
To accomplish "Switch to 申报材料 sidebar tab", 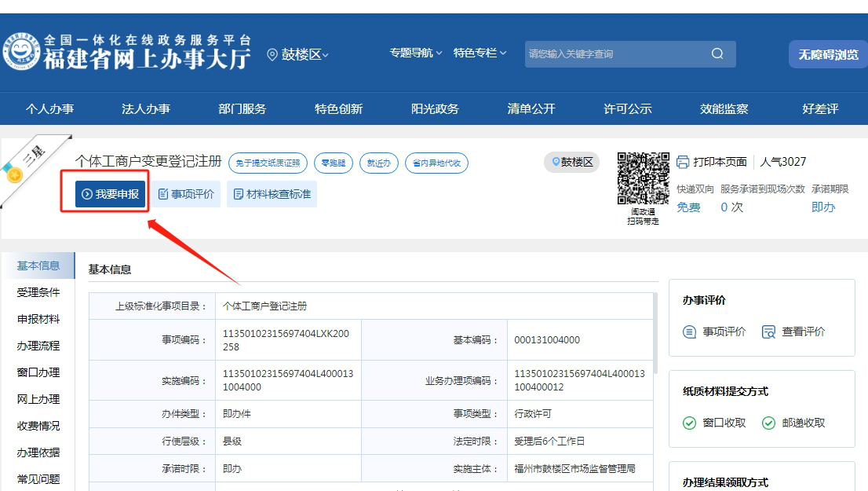I will pos(38,319).
